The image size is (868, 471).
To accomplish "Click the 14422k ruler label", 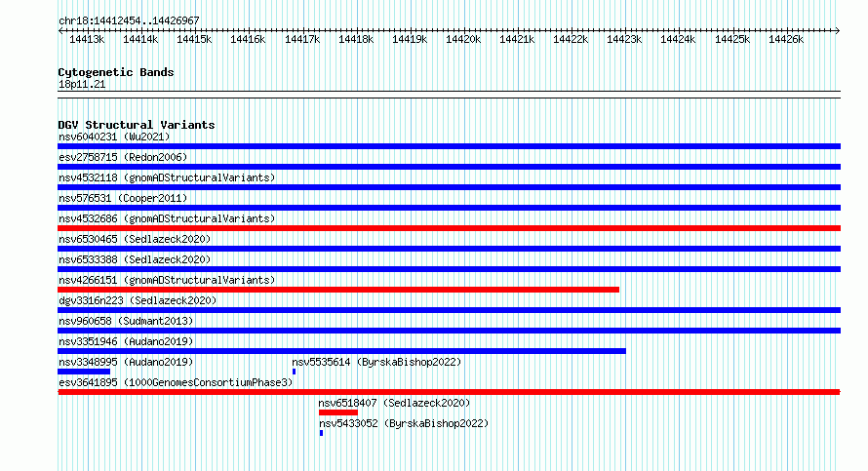I will [571, 39].
